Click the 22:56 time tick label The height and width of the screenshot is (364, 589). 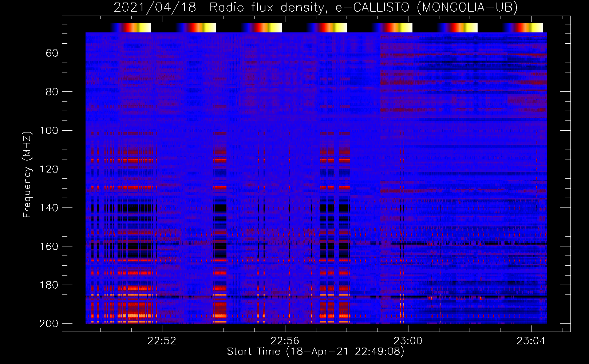click(x=285, y=341)
